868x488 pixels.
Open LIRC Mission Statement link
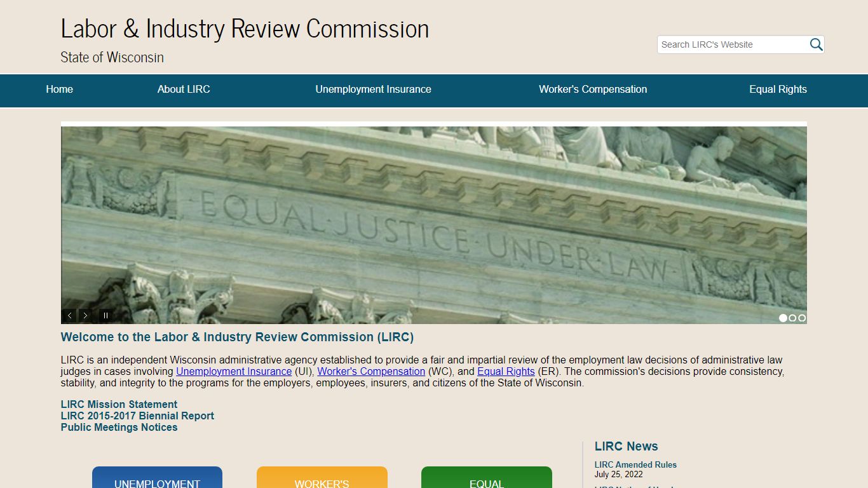tap(119, 404)
